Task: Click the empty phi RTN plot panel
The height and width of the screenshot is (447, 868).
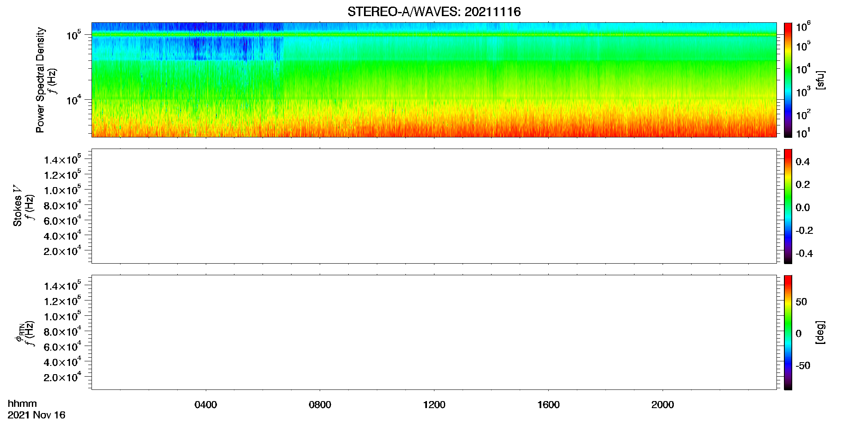Action: pyautogui.click(x=434, y=332)
